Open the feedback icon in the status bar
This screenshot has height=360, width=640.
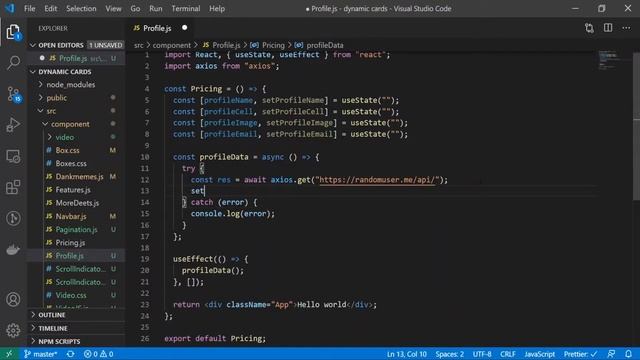(x=611, y=354)
